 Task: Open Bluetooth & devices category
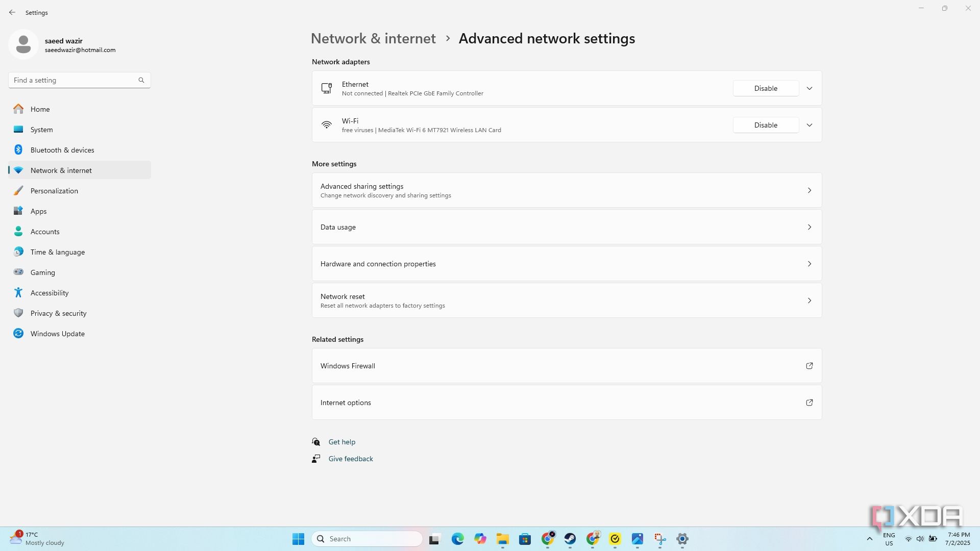[x=79, y=150]
